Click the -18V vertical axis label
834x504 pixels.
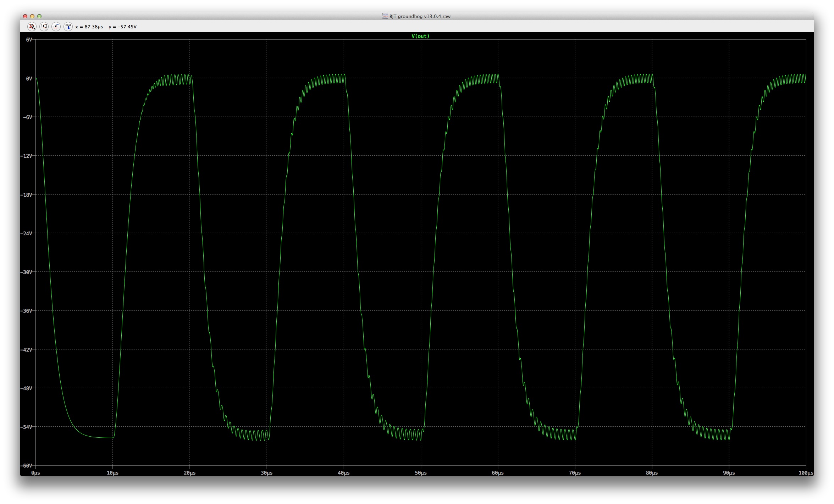pyautogui.click(x=27, y=195)
